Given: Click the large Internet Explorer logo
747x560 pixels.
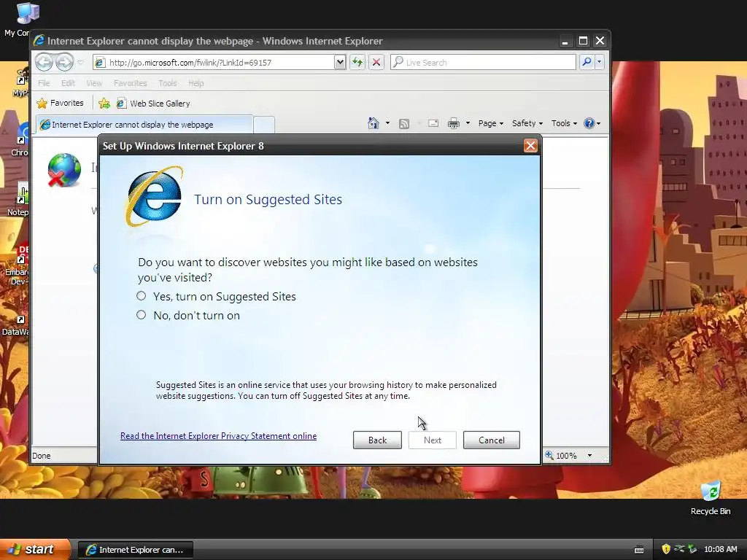Looking at the screenshot, I should point(154,196).
